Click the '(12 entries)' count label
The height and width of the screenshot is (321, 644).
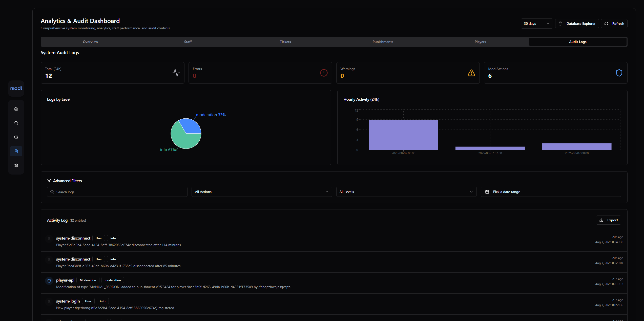(x=78, y=220)
